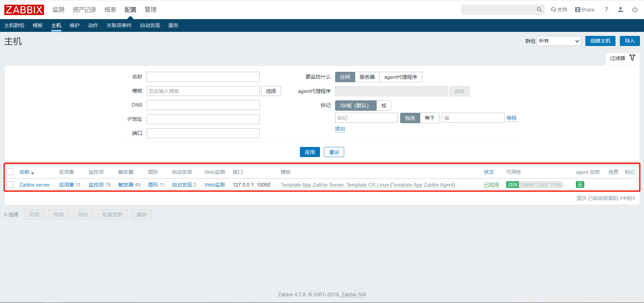The width and height of the screenshot is (644, 303).
Task: Focus the top global search box
Action: [x=498, y=10]
